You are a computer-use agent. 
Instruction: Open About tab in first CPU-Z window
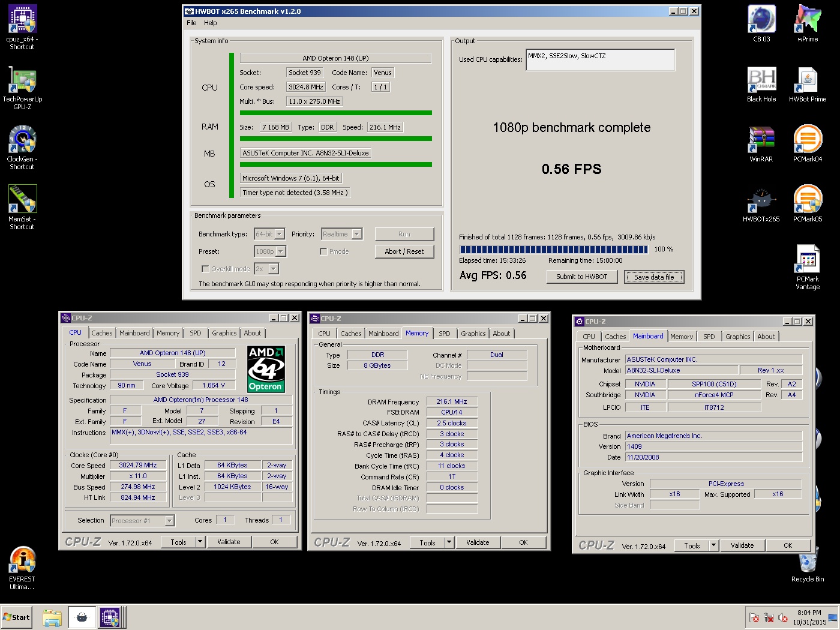pyautogui.click(x=252, y=333)
